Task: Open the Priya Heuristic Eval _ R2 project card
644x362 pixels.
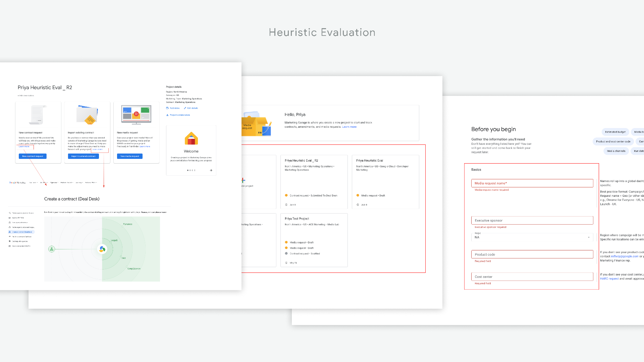Action: (314, 182)
